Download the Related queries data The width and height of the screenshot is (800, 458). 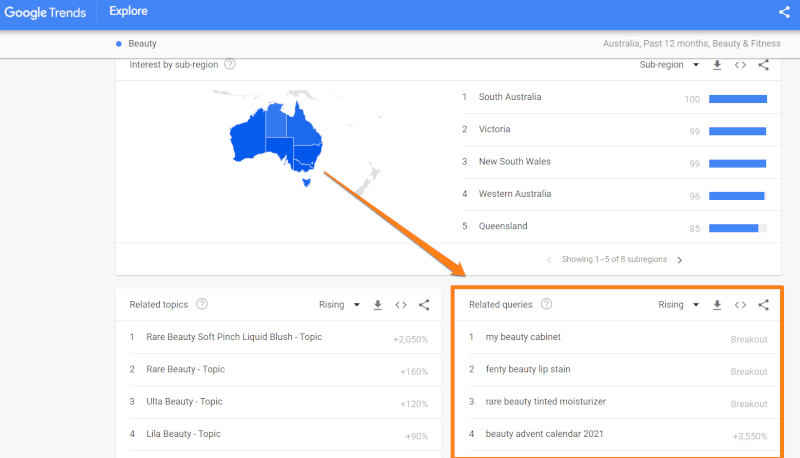coord(717,305)
